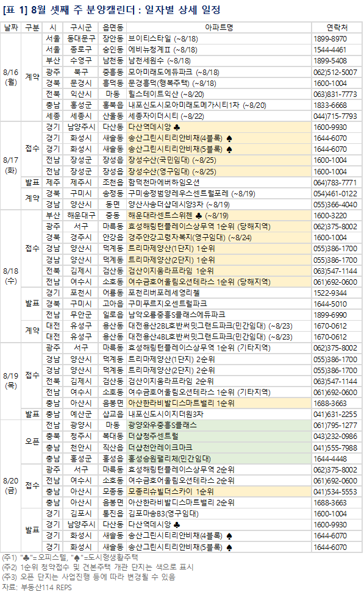Screen dimensions: 364x592
Task: Click the club icon in the 8/20 발표 다산역데시앙 row
Action: pyautogui.click(x=176, y=524)
